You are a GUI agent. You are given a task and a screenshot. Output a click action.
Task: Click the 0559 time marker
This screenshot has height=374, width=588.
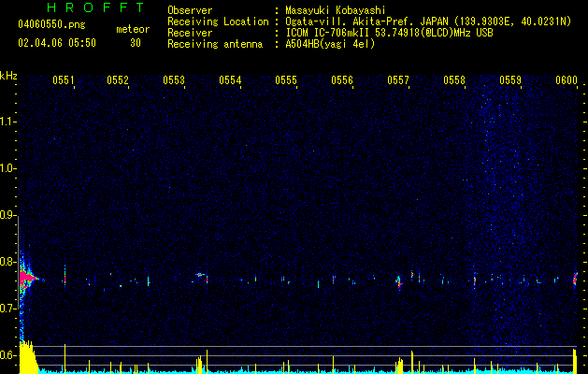pos(510,80)
